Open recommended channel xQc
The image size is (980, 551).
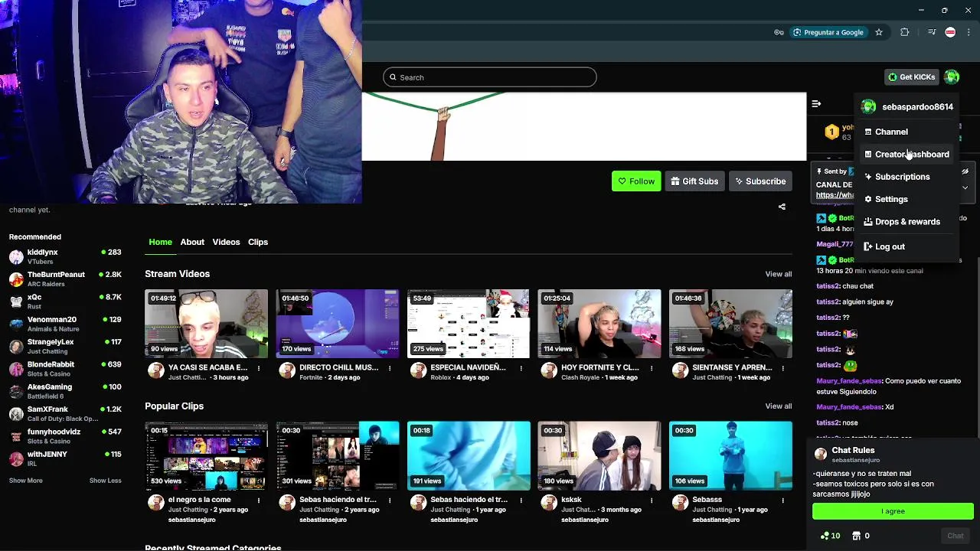[x=65, y=302]
